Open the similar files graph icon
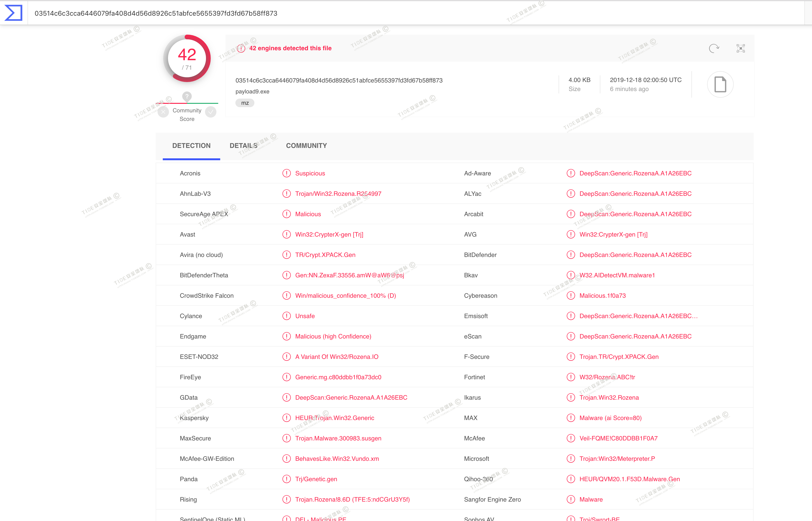 coord(741,48)
